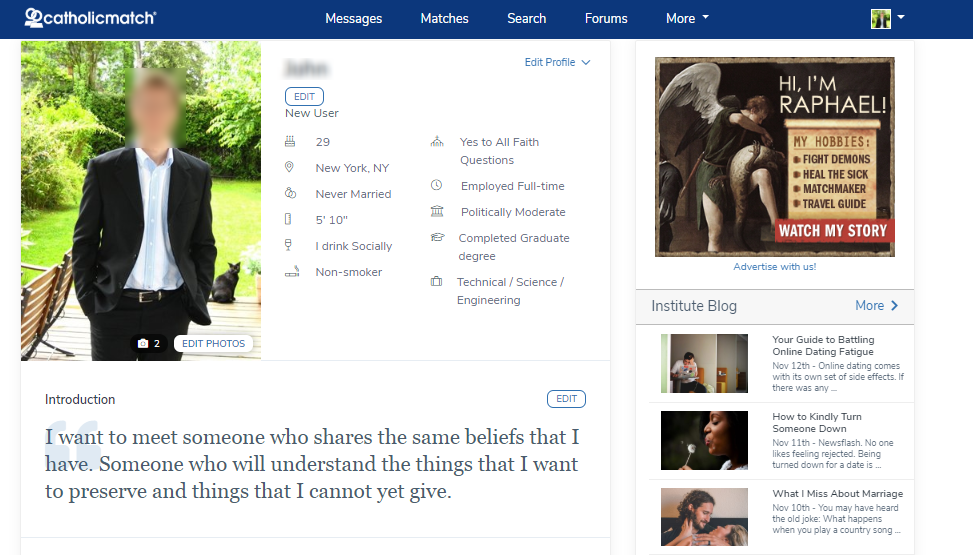Open the Edit Profile dropdown
The height and width of the screenshot is (555, 973).
pyautogui.click(x=557, y=62)
